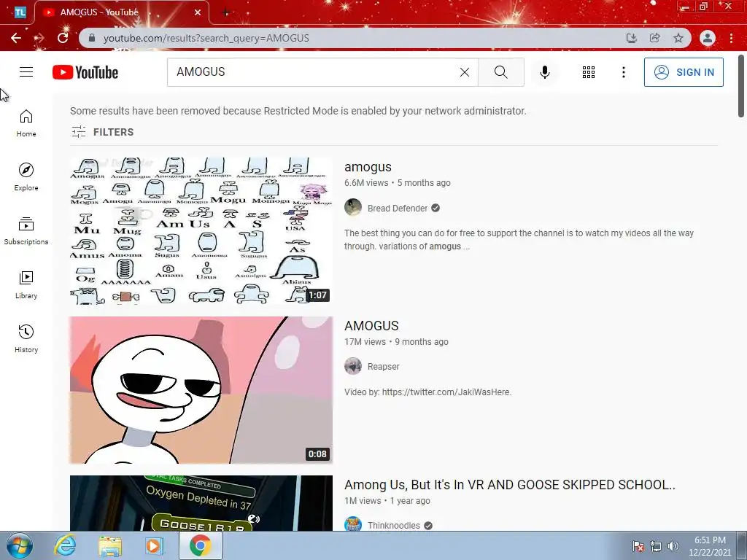Expand the FILTERS options

102,132
